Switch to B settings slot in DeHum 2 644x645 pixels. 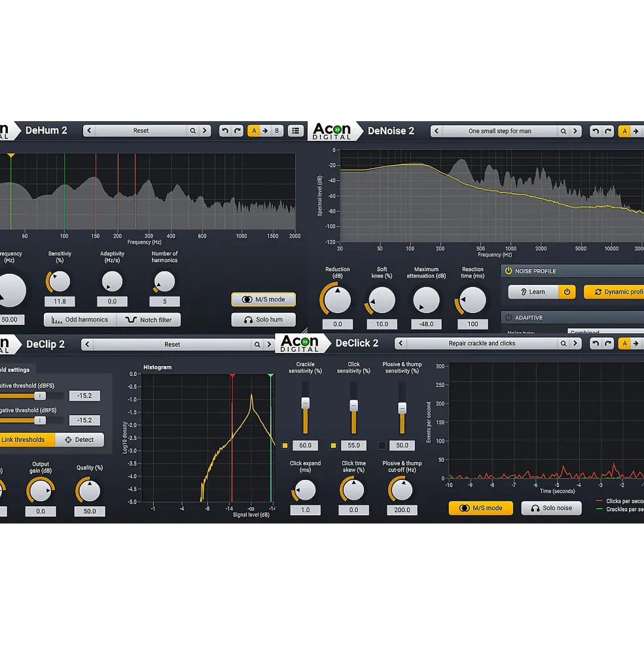coord(277,131)
